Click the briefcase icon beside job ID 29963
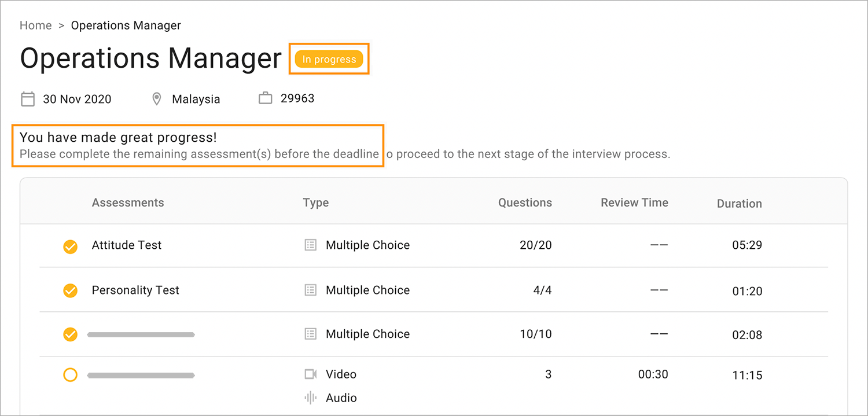 pos(265,98)
